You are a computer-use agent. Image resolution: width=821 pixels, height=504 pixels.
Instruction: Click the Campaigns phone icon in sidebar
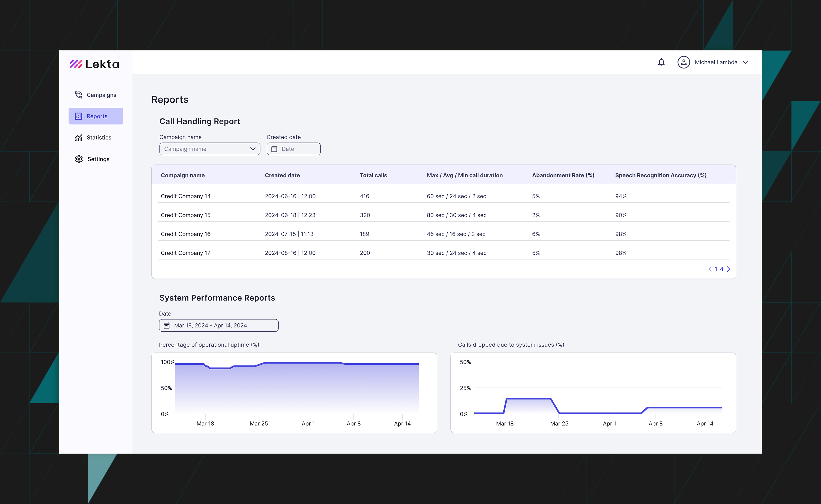(x=78, y=95)
